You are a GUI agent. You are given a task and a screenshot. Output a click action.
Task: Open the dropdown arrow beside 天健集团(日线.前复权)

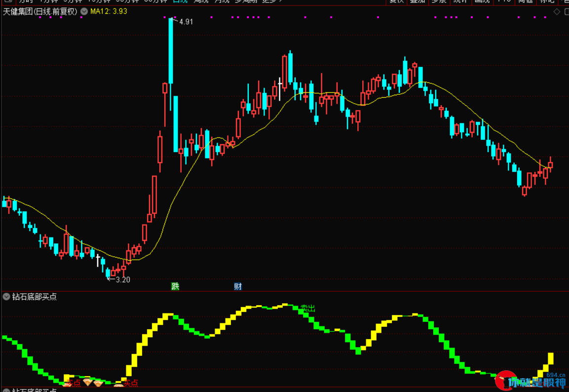coord(84,12)
